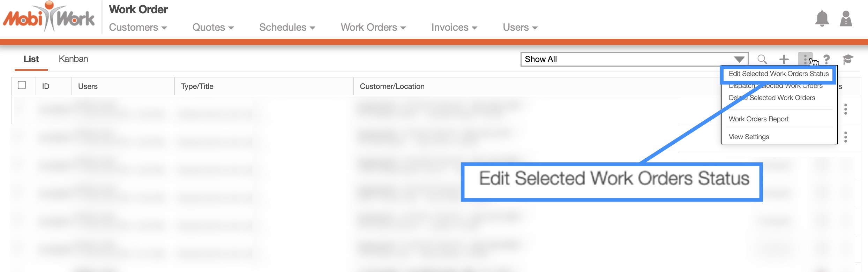Click the plus icon to add work order
Viewport: 868px width, 272px height.
pyautogui.click(x=784, y=59)
